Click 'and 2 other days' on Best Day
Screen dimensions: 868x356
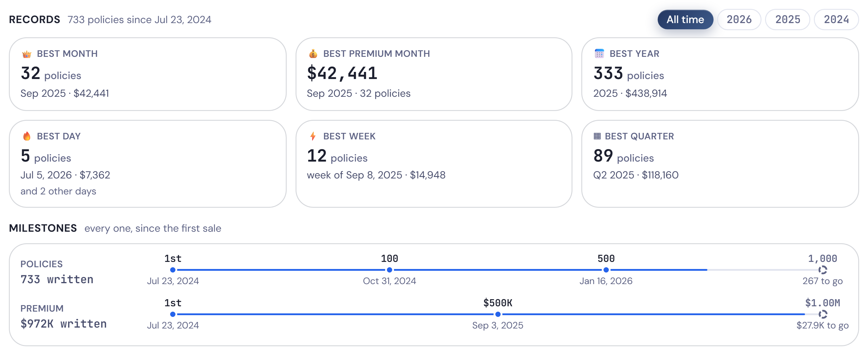pos(58,191)
